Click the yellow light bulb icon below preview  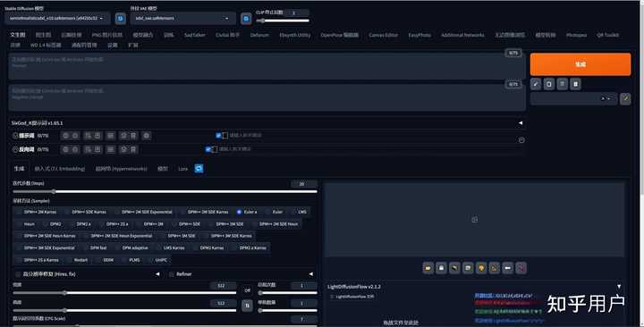(x=481, y=268)
